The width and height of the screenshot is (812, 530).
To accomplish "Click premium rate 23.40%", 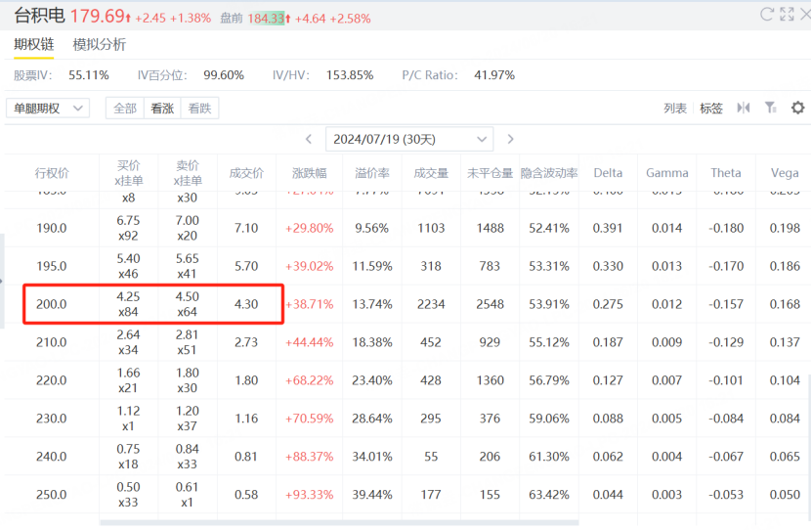I will [x=372, y=380].
